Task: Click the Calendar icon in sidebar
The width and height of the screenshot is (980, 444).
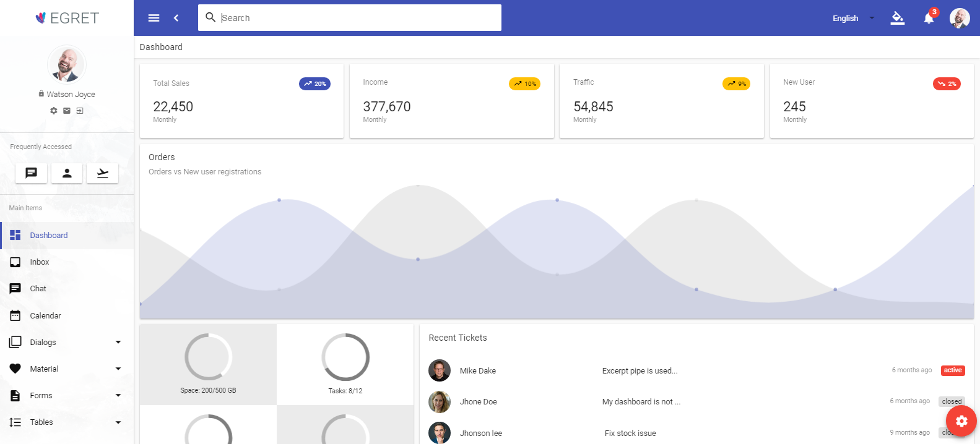Action: [x=15, y=315]
